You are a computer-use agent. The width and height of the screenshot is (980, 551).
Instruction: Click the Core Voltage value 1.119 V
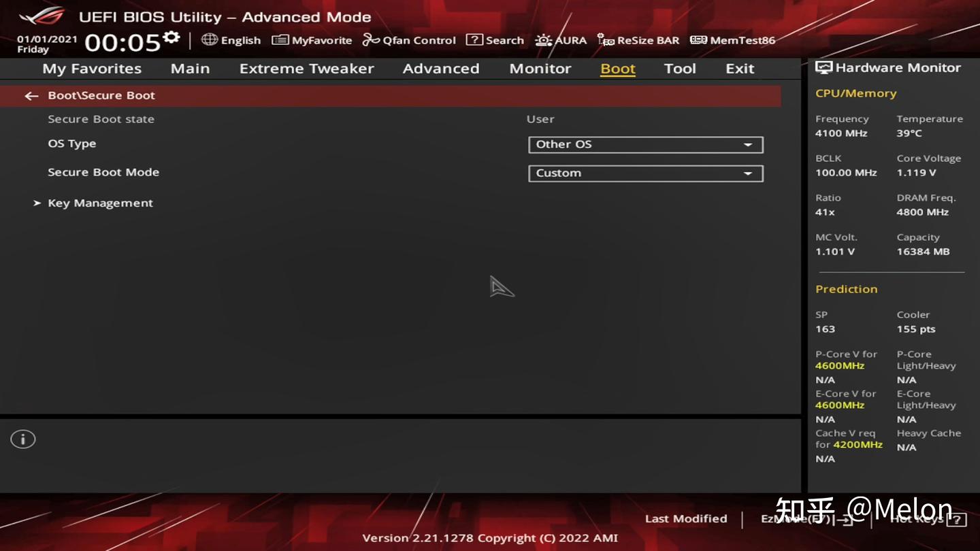[917, 173]
